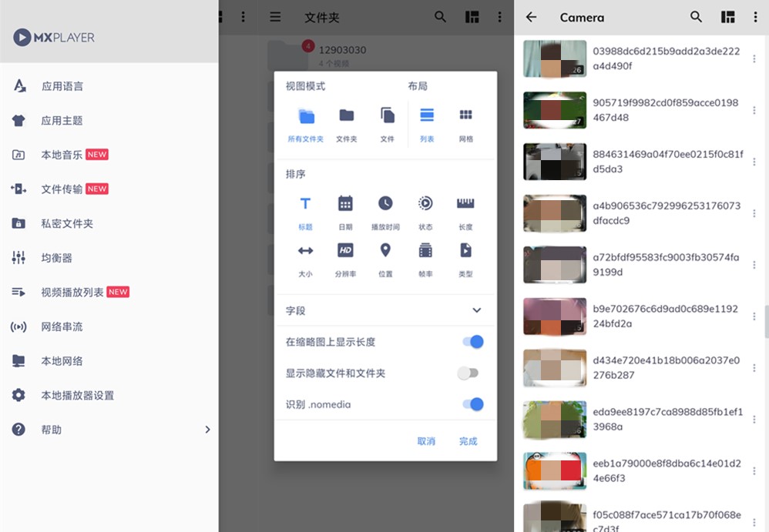
Task: Cancel the dialog with 取消
Action: [x=428, y=442]
